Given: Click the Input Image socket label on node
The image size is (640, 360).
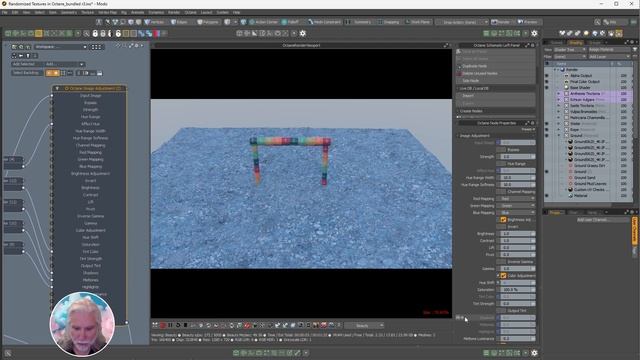Looking at the screenshot, I should pos(90,96).
